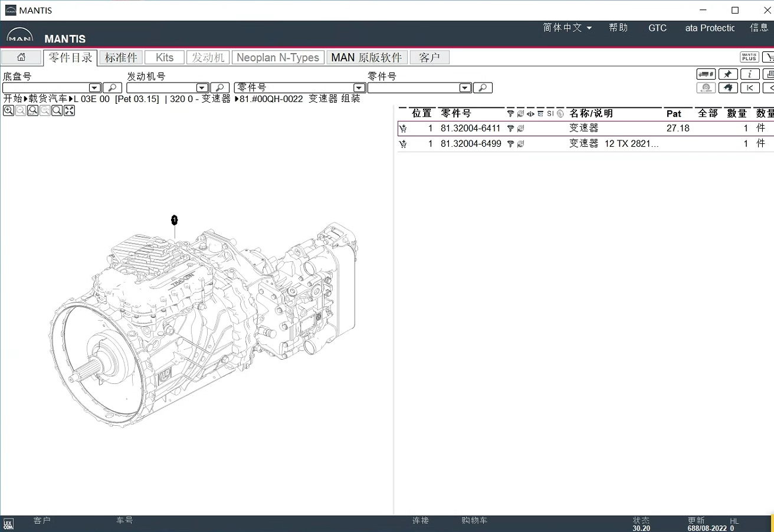
Task: Click Pat value 27.18
Action: point(678,128)
